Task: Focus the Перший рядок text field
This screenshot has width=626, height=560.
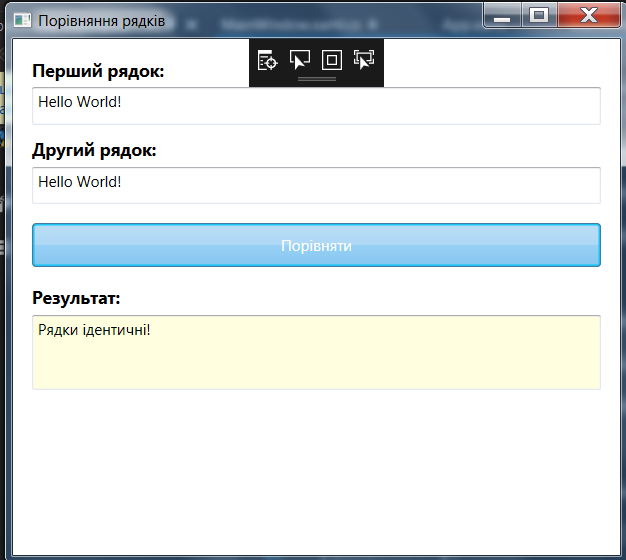Action: (x=316, y=106)
